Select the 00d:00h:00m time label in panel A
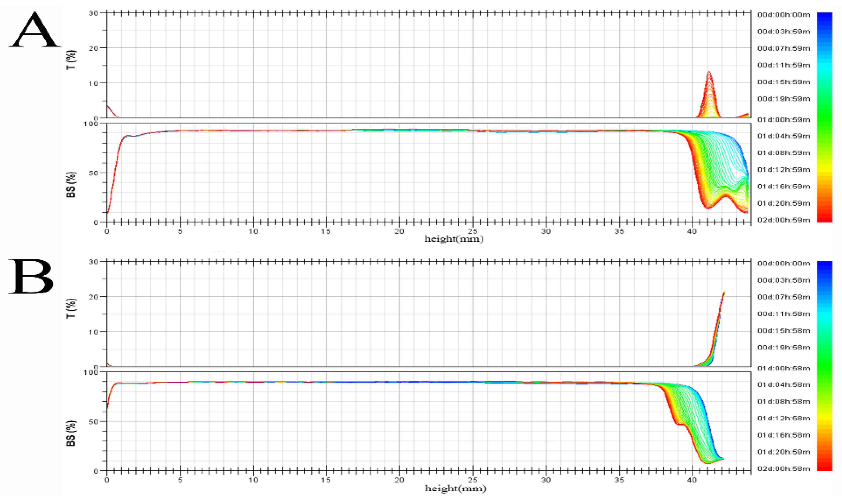The width and height of the screenshot is (842, 504). (784, 15)
